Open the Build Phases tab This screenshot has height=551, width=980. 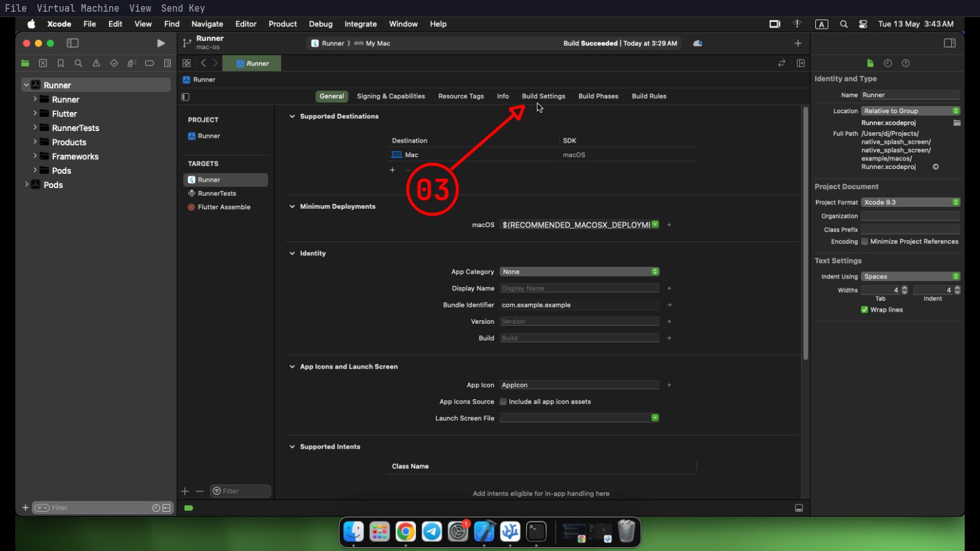pos(598,96)
